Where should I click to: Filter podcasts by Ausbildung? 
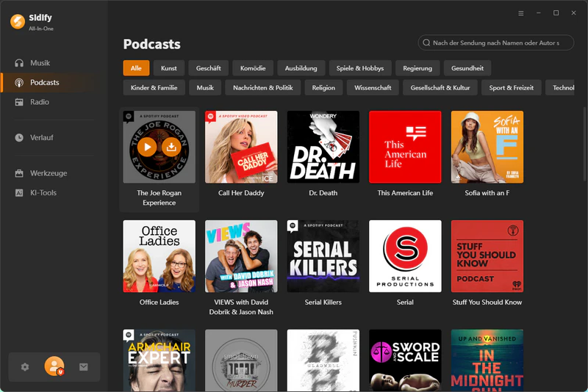coord(301,68)
